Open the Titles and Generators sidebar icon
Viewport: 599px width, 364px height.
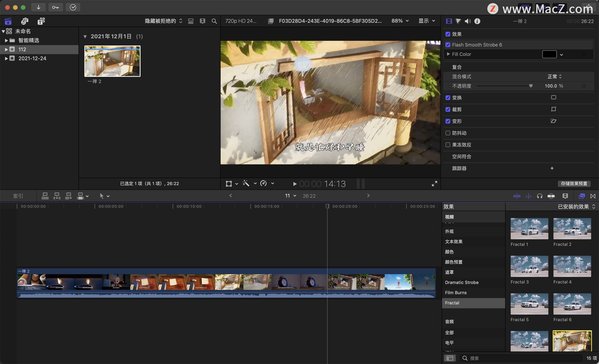coord(41,21)
